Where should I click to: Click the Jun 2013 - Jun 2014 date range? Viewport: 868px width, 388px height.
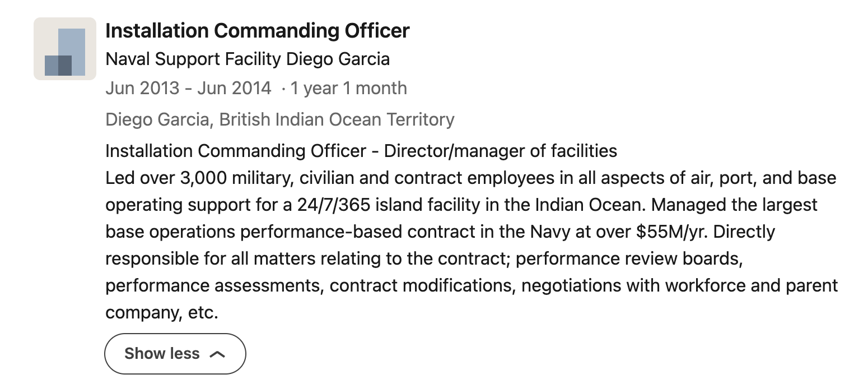point(188,88)
